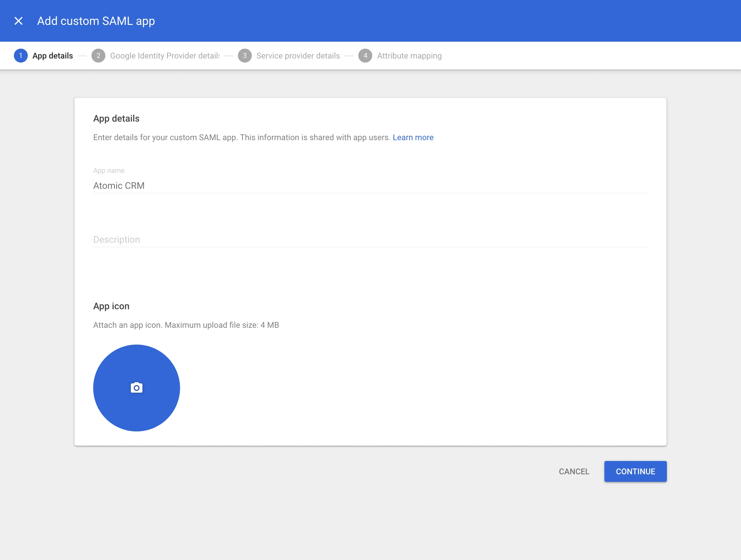
Task: Select the App details step label
Action: (x=53, y=56)
